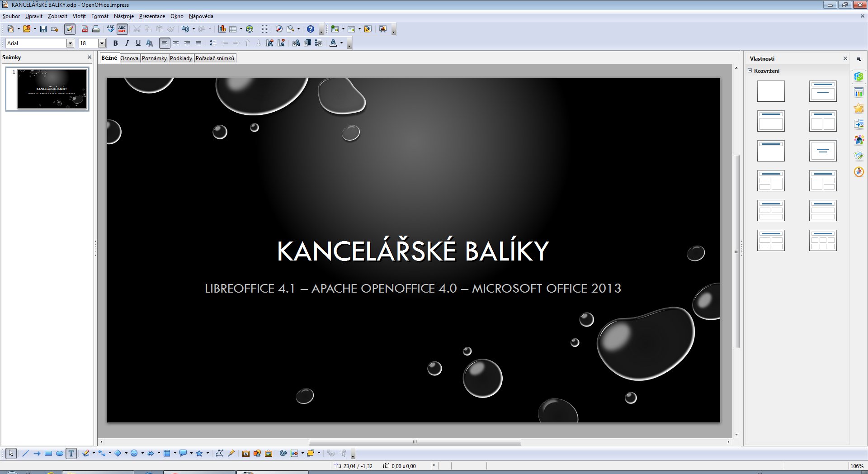The image size is (868, 474).
Task: Save the presentation with the floppy disk icon
Action: pos(43,29)
